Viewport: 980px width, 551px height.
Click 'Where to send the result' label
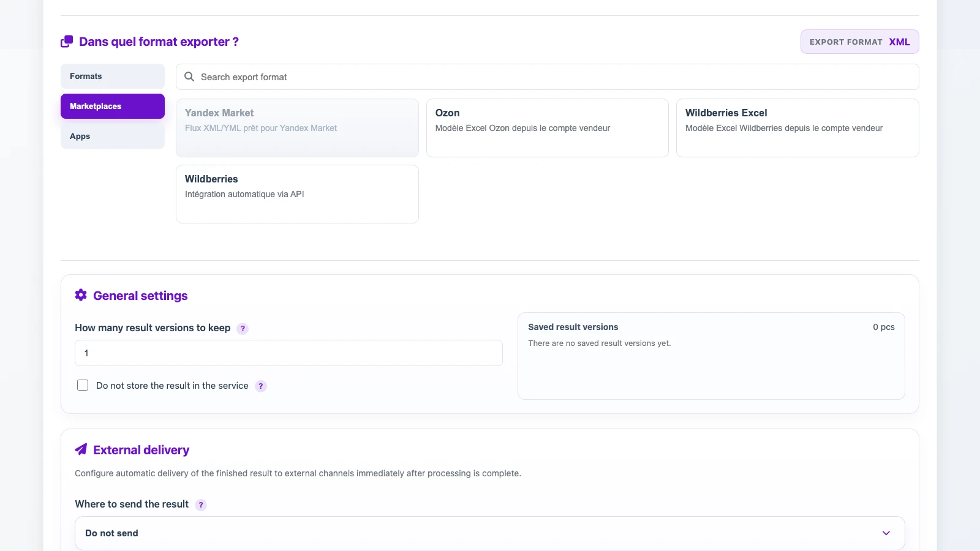pos(132,504)
